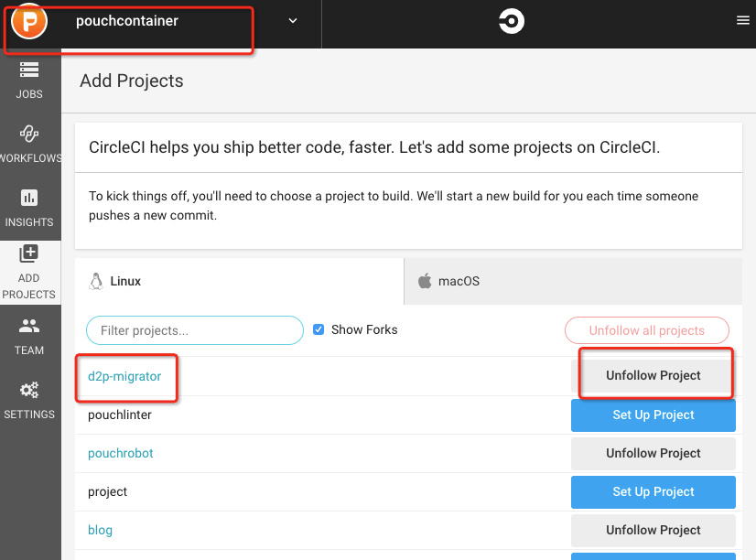The height and width of the screenshot is (560, 756).
Task: Open the blog project link
Action: (101, 531)
